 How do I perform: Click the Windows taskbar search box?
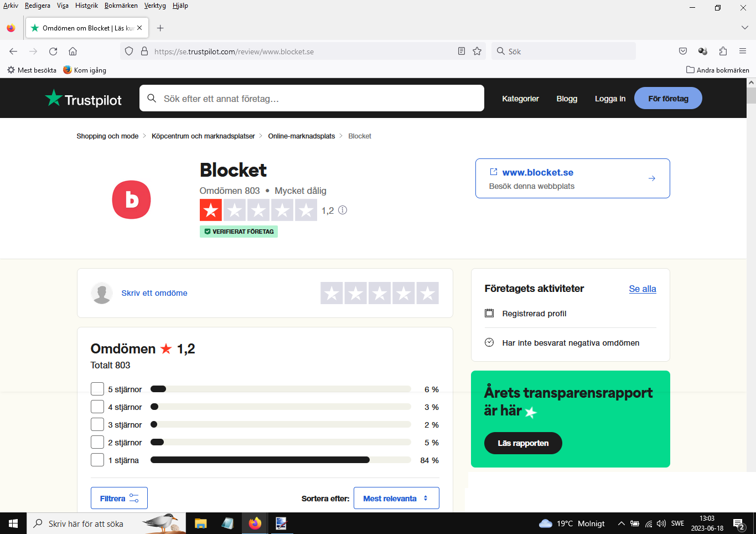106,523
